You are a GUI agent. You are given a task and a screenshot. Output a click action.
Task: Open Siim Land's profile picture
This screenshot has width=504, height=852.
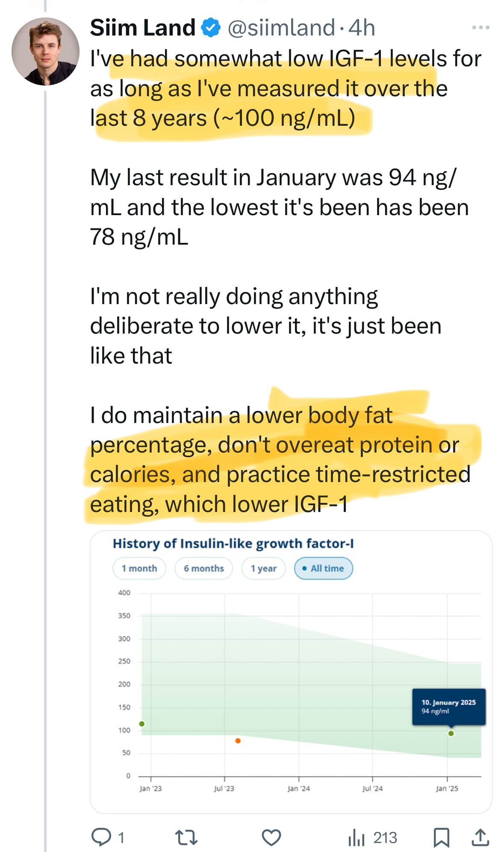coord(45,51)
